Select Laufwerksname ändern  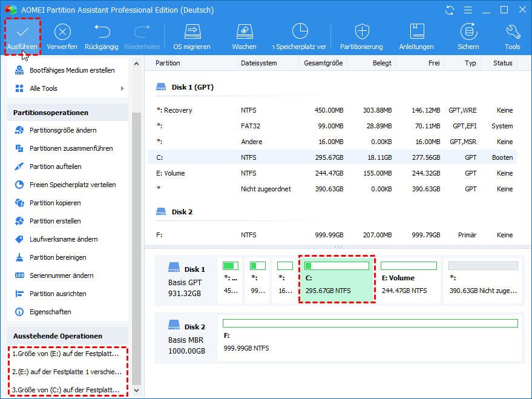68,239
